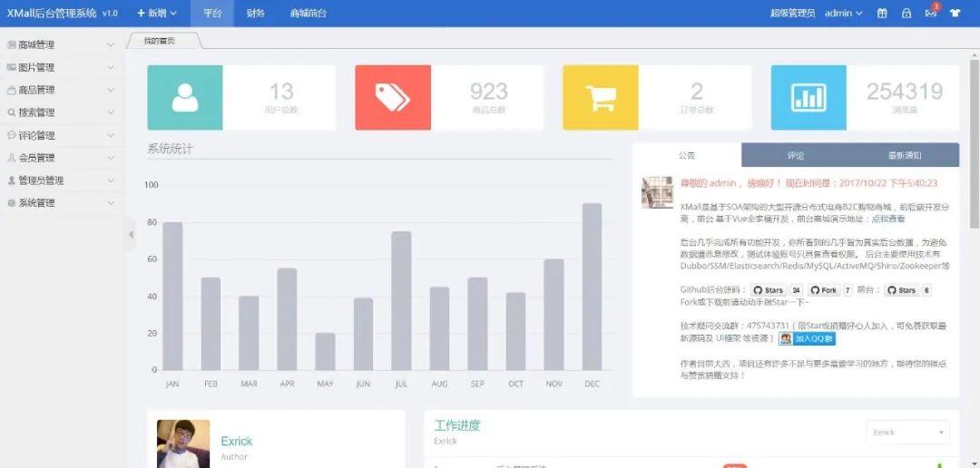Click the 商城管理 sidebar icon
Viewport: 980px width, 468px height.
[x=11, y=45]
